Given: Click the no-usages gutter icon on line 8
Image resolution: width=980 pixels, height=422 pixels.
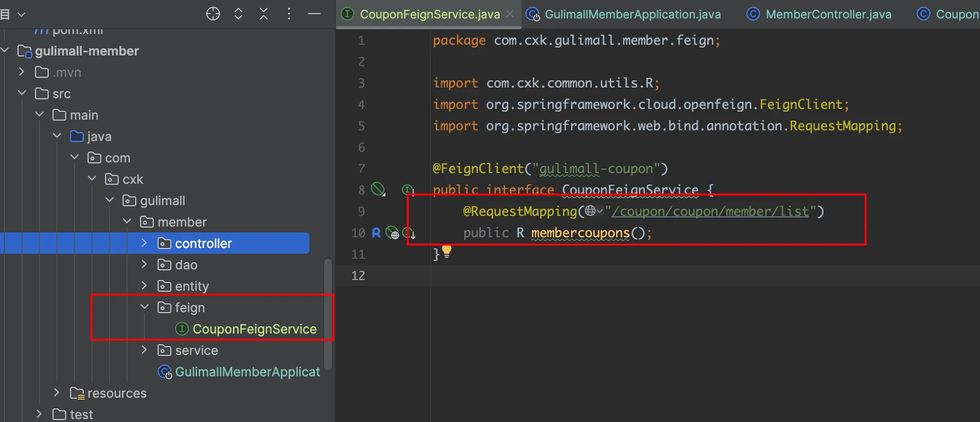Looking at the screenshot, I should [378, 189].
